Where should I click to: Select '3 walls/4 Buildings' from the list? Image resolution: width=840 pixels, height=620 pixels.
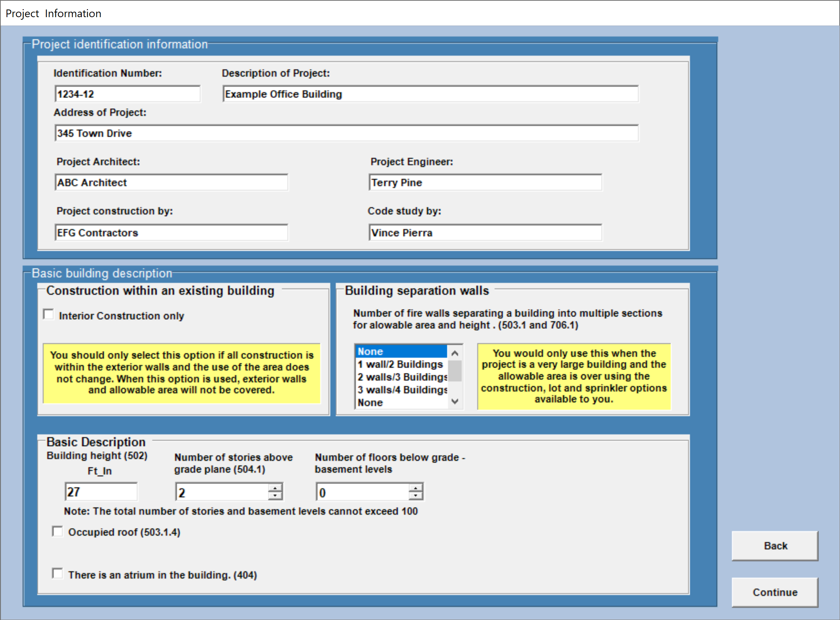(x=398, y=389)
